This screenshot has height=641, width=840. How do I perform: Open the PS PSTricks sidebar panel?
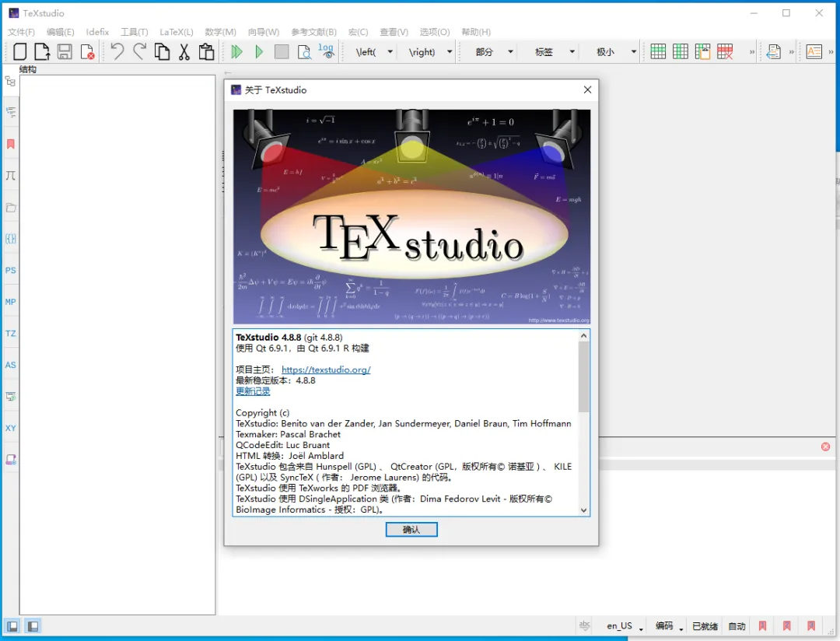[x=10, y=270]
